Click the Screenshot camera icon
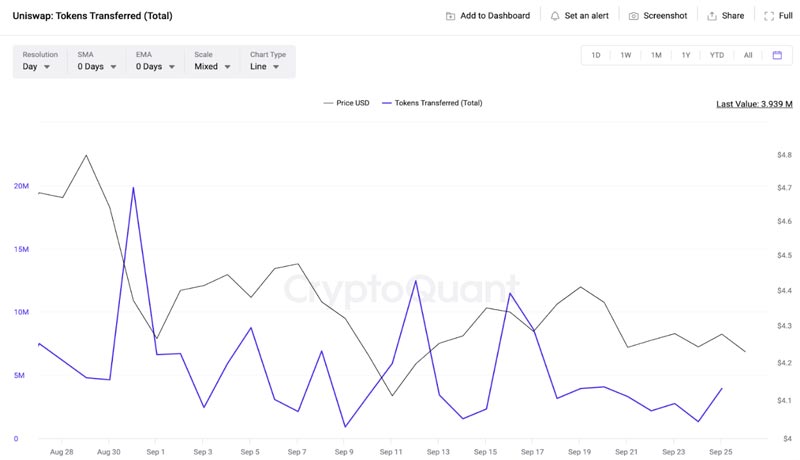The height and width of the screenshot is (460, 800). point(633,16)
